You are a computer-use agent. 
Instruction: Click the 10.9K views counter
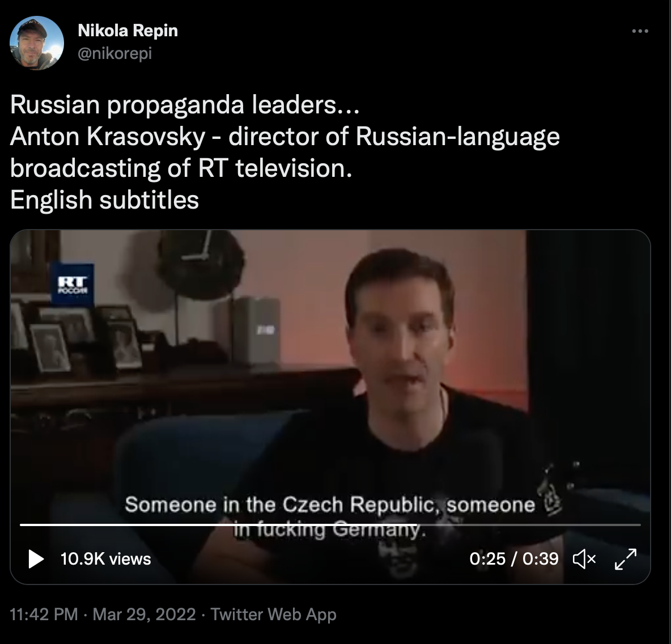coord(106,559)
